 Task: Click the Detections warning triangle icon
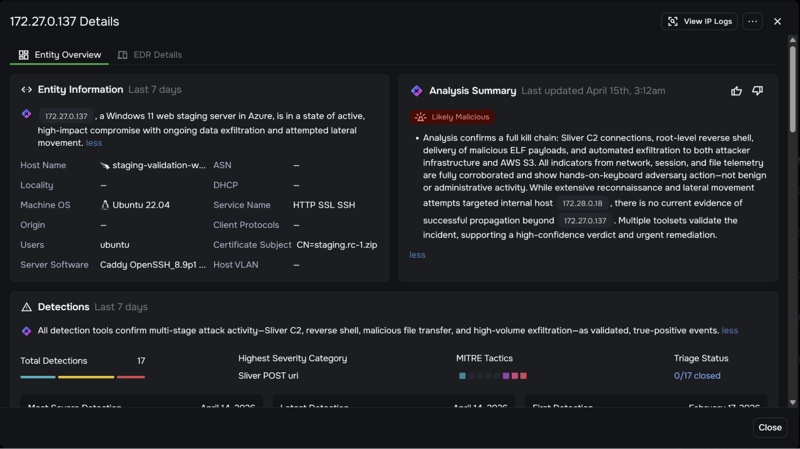(27, 307)
